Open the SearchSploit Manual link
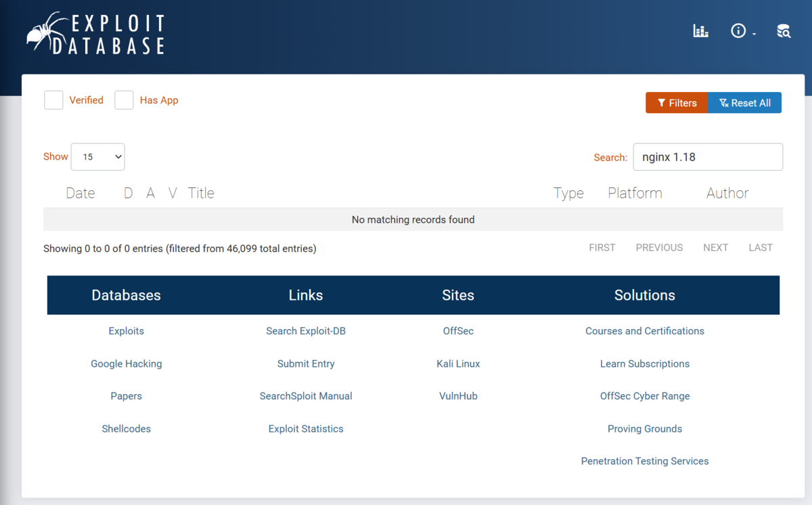The width and height of the screenshot is (812, 505). pos(306,396)
